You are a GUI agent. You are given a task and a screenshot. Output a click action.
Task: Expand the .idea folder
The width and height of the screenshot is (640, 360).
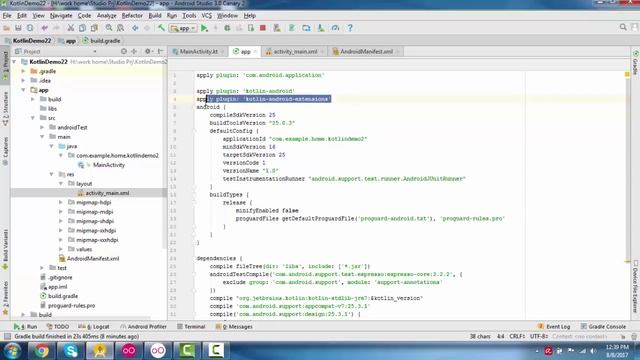(x=23, y=81)
